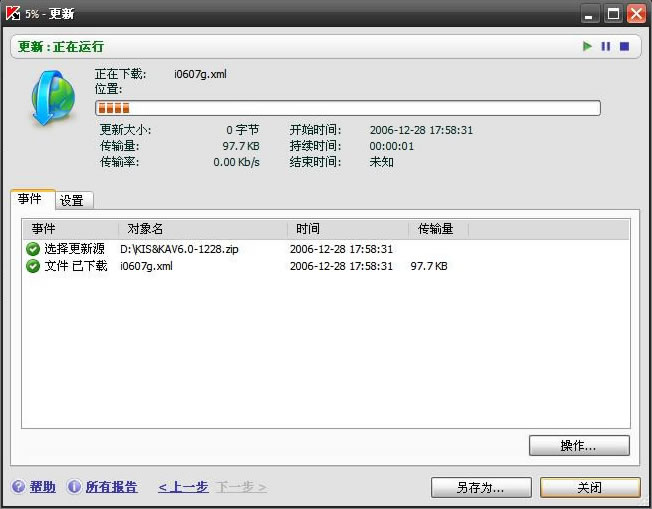Image resolution: width=652 pixels, height=509 pixels.
Task: Click the globe download icon
Action: pos(50,99)
